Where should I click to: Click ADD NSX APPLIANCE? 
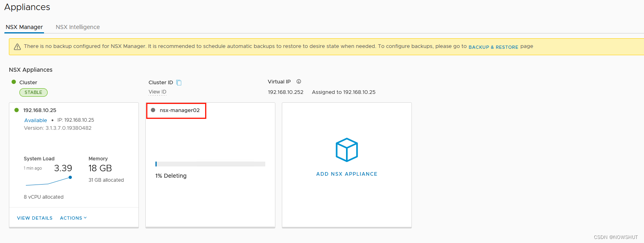(x=347, y=174)
